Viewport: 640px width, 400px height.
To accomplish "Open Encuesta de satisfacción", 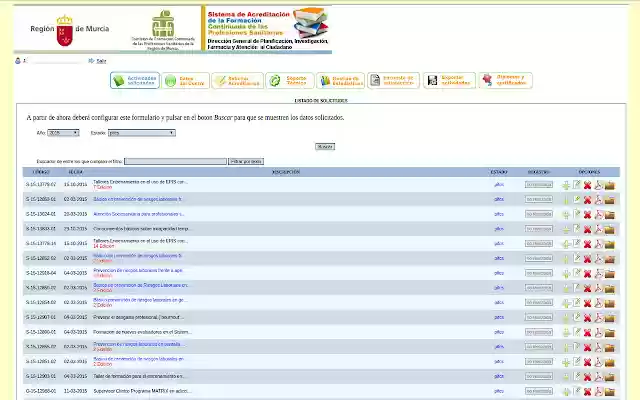I will coord(393,80).
